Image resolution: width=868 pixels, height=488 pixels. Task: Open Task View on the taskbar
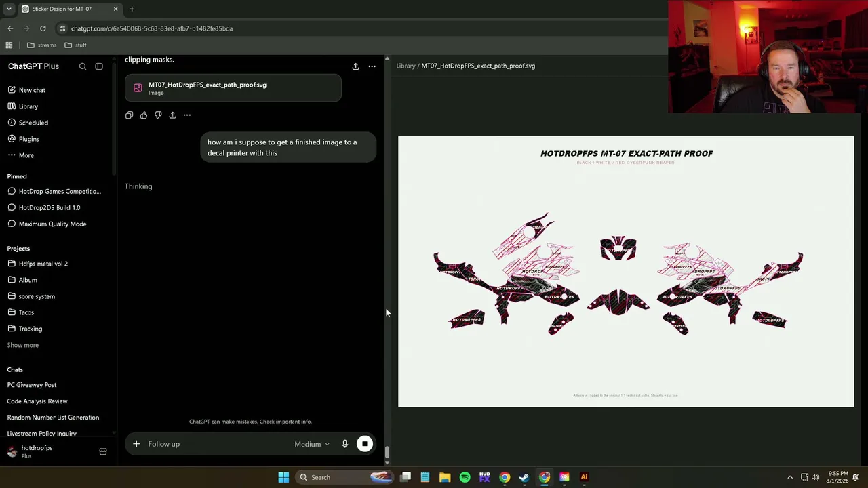[406, 477]
